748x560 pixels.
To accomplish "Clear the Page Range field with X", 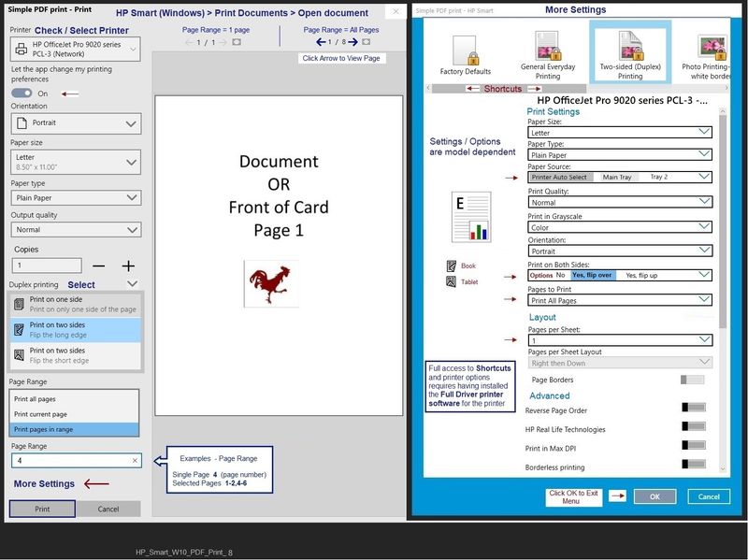I will point(135,460).
